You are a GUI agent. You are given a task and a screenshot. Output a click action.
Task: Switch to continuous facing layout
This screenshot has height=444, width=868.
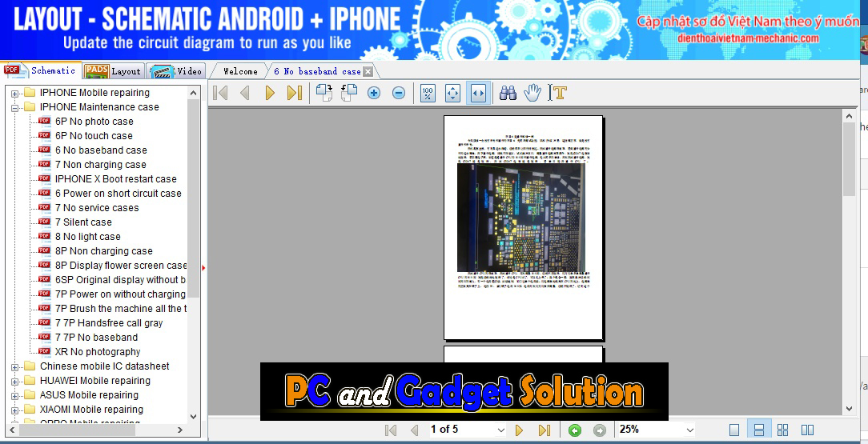[783, 430]
